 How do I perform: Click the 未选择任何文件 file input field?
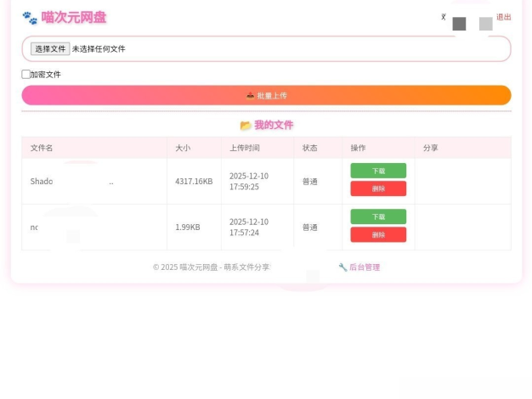(x=98, y=49)
